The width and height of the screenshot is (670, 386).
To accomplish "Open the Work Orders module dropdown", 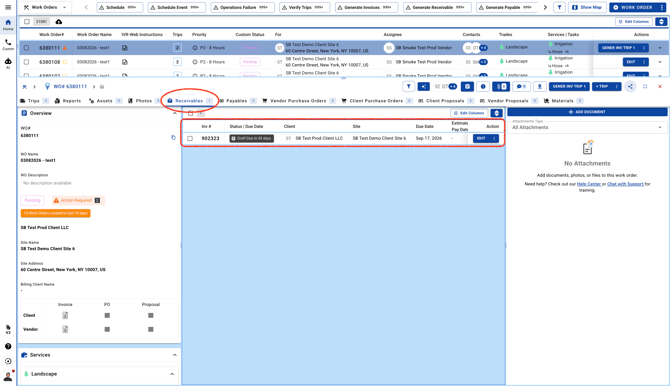I will pyautogui.click(x=45, y=7).
